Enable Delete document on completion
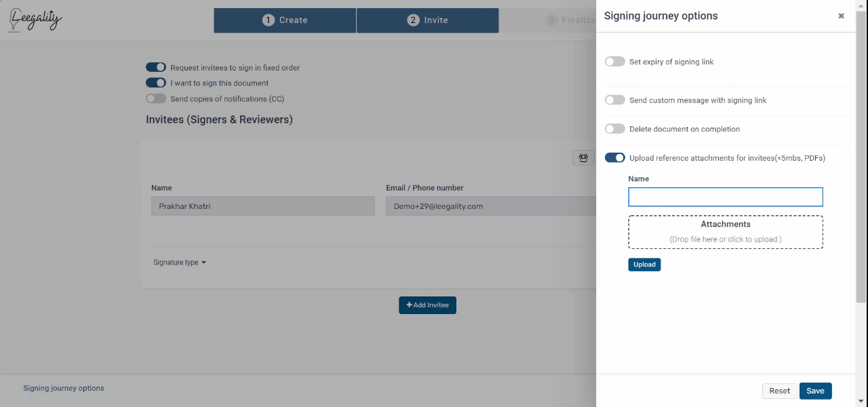Viewport: 868px width, 407px height. tap(615, 129)
